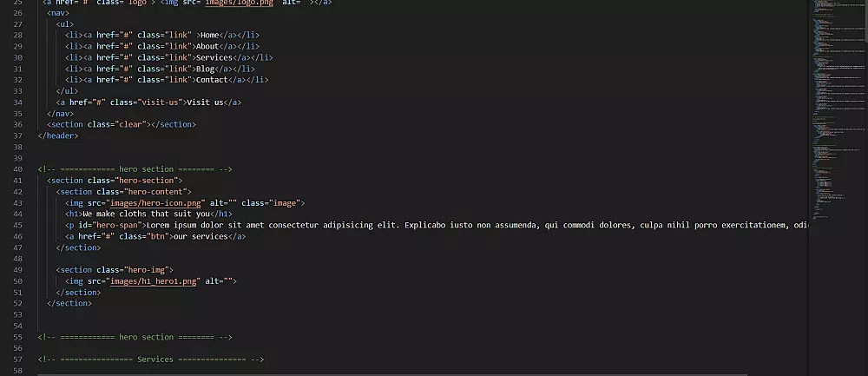Click line number 50 in the gutter
The image size is (868, 376).
tap(17, 281)
